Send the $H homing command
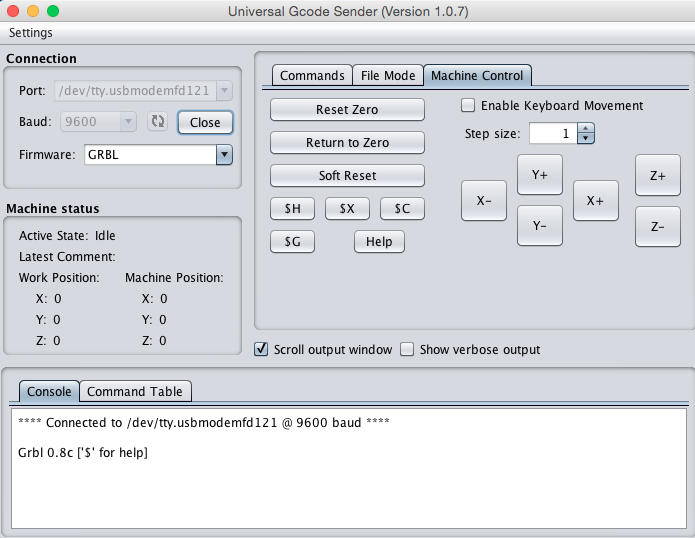This screenshot has height=538, width=695. (293, 208)
